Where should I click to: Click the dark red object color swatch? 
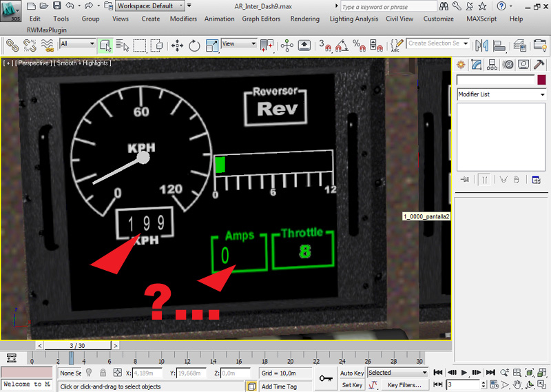(541, 80)
